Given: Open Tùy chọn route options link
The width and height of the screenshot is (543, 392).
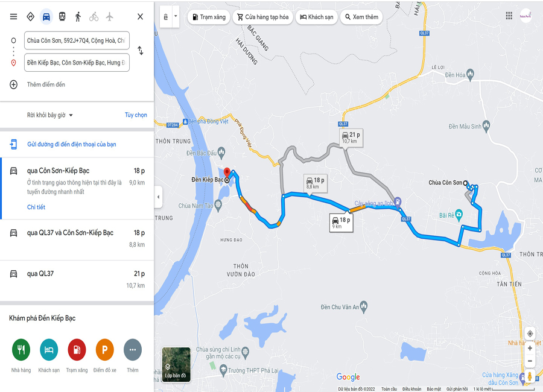Looking at the screenshot, I should [136, 115].
